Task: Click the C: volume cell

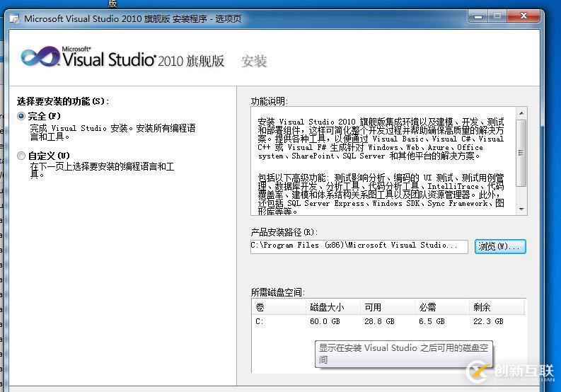Action: (260, 321)
